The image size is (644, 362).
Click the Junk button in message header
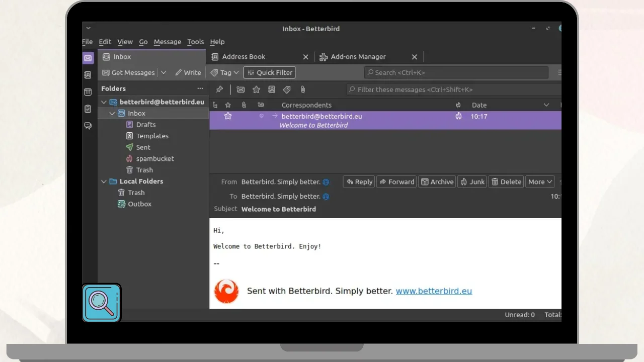tap(472, 182)
